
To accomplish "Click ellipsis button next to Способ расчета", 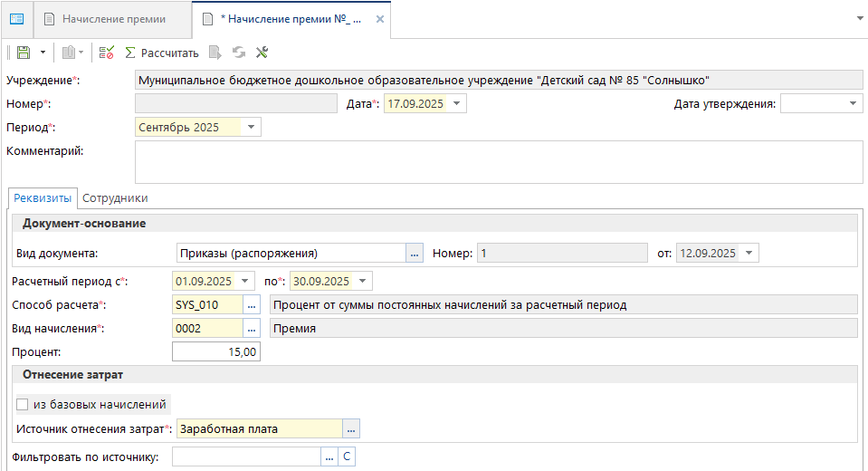I will pyautogui.click(x=253, y=305).
